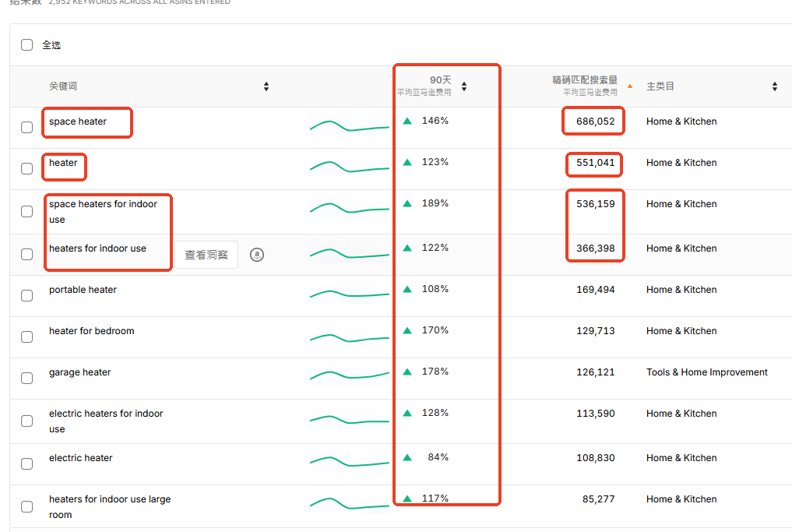
Task: Click Home & Kitchen in space heater row
Action: tap(681, 122)
